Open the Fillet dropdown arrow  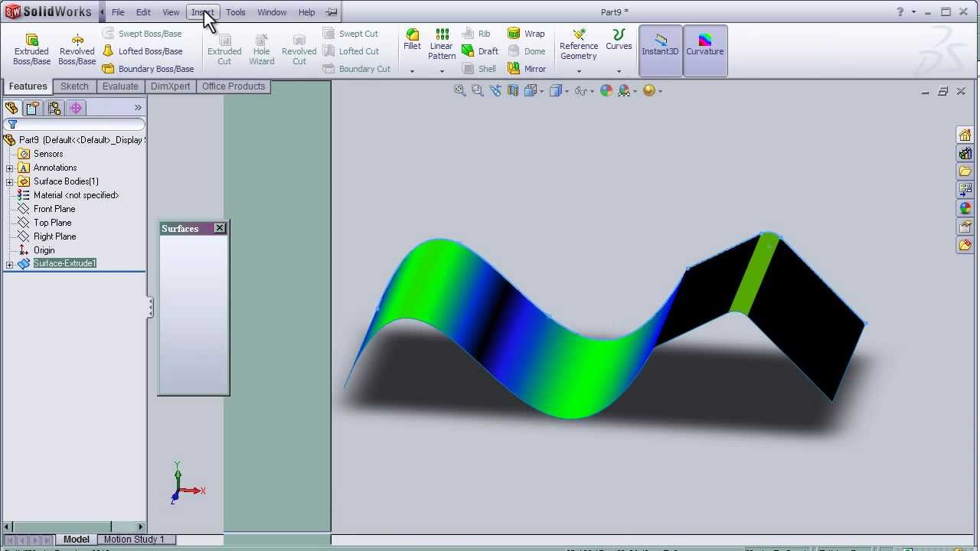point(412,71)
